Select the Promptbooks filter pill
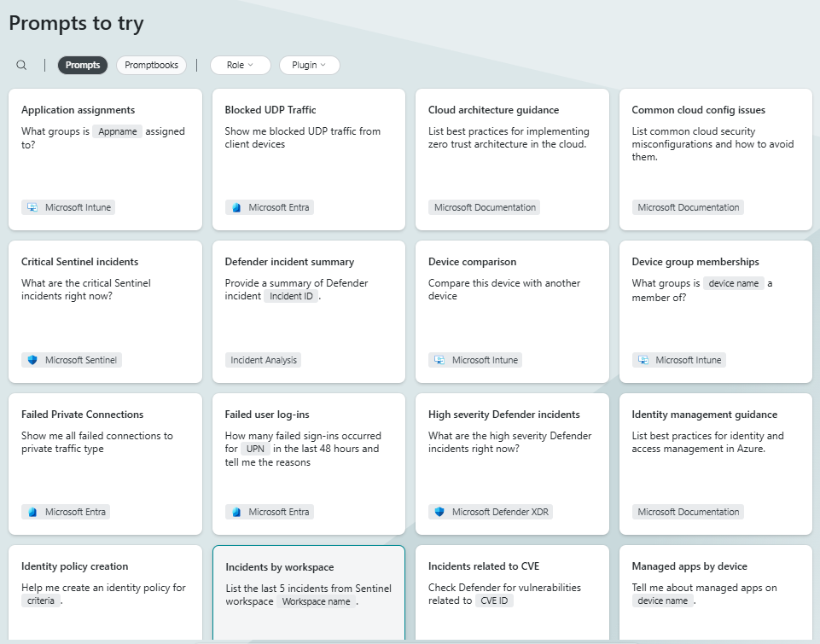Image resolution: width=820 pixels, height=644 pixels. point(151,65)
